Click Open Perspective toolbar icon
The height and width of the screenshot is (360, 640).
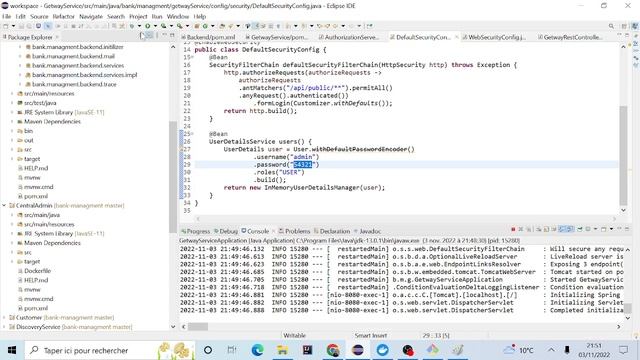pyautogui.click(x=624, y=26)
